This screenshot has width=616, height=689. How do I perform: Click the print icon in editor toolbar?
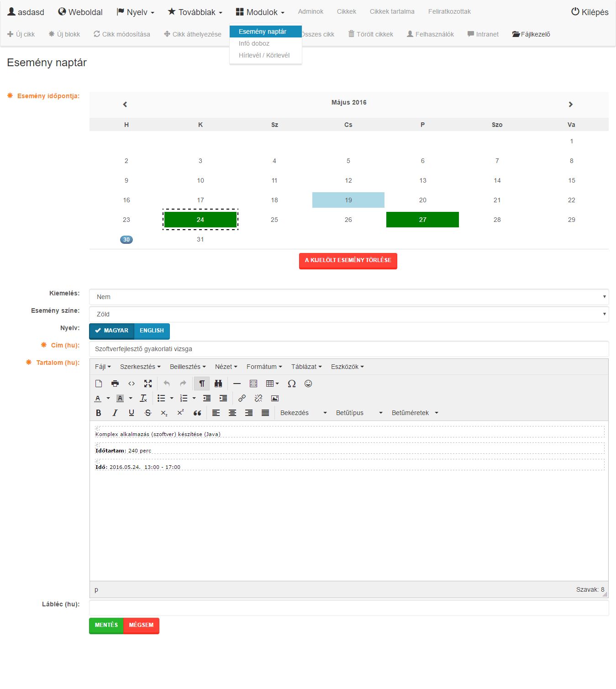point(115,384)
